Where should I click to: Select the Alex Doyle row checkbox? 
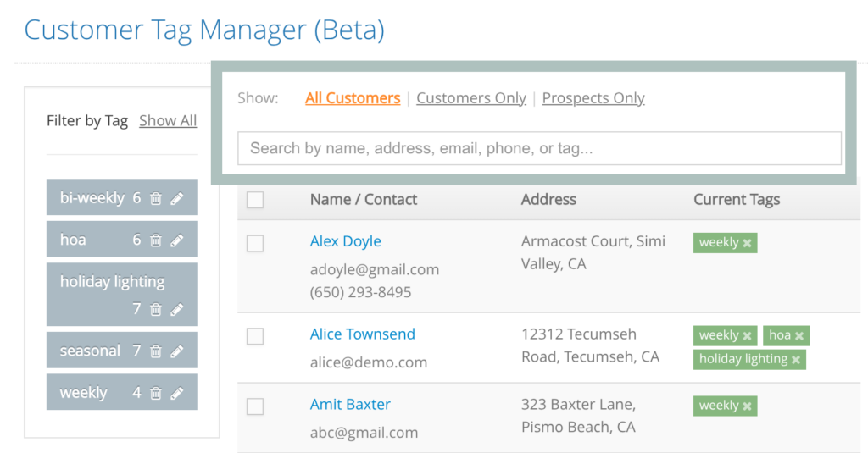click(x=255, y=244)
